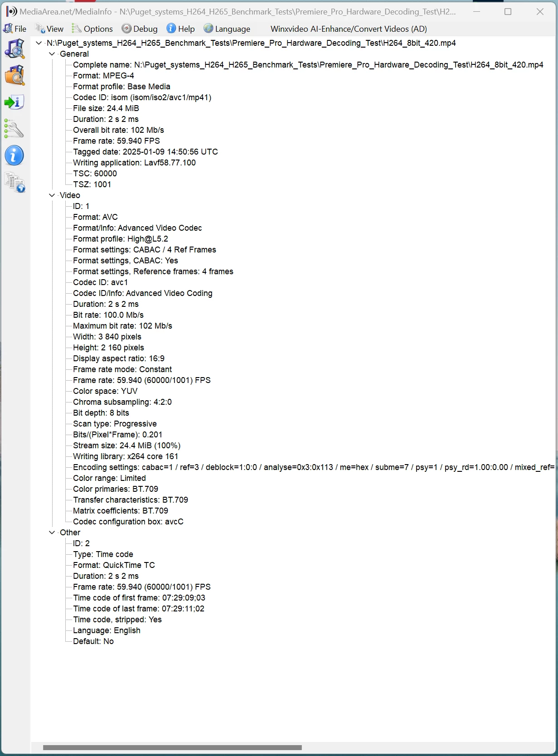Select 'Time code of first frame' row
Image resolution: width=558 pixels, height=756 pixels.
[139, 598]
